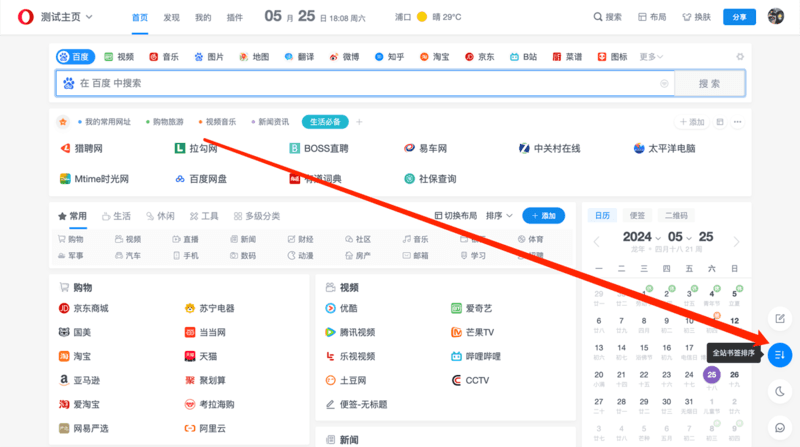
Task: Open search engine settings gear icon
Action: pyautogui.click(x=740, y=57)
